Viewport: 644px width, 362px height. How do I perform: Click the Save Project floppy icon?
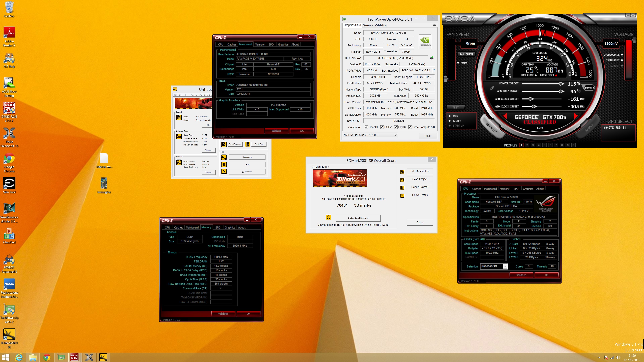pos(402,180)
